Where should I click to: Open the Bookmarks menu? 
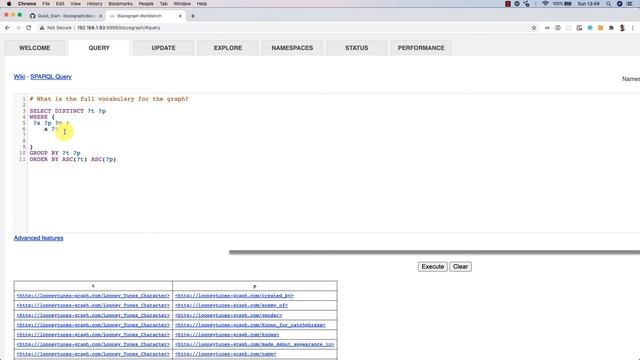[x=120, y=4]
